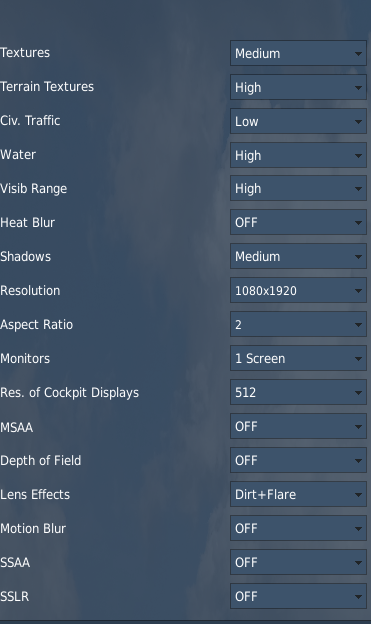Expand the Visib Range dropdown
This screenshot has height=624, width=371.
[x=298, y=188]
